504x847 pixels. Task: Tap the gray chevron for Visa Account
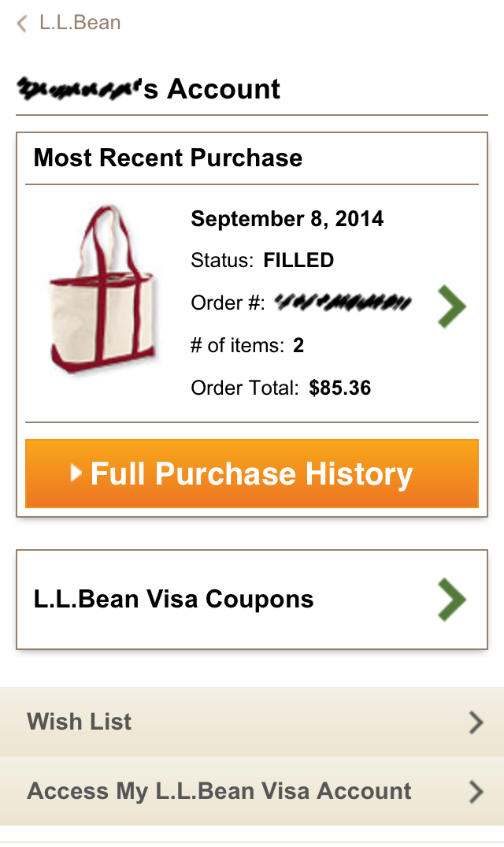(476, 791)
